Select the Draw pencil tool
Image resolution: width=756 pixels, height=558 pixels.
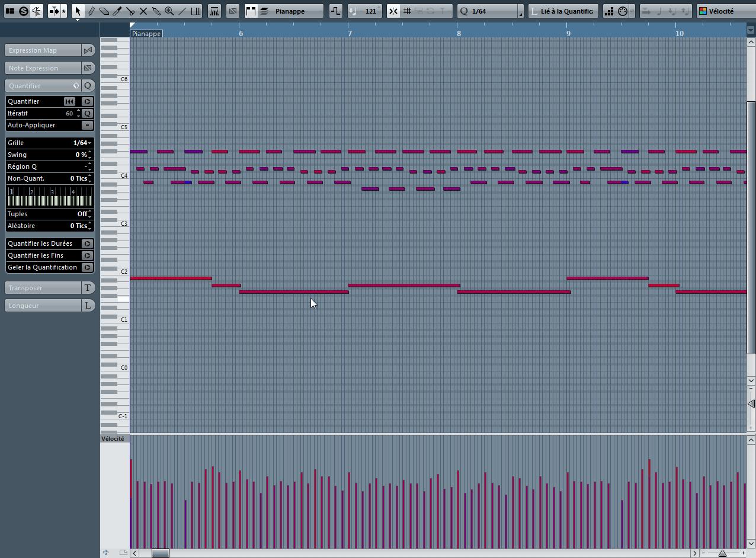(91, 11)
